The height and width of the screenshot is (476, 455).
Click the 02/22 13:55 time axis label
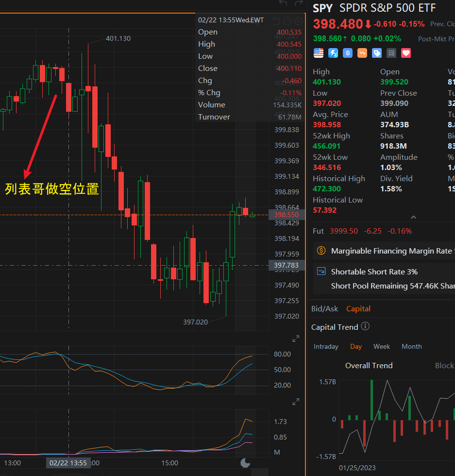click(68, 463)
